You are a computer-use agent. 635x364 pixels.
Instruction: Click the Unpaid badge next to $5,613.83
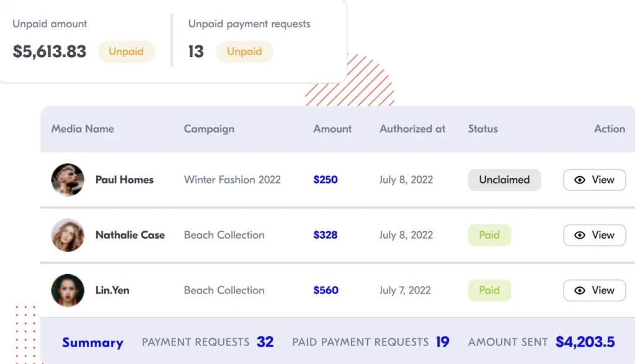127,51
